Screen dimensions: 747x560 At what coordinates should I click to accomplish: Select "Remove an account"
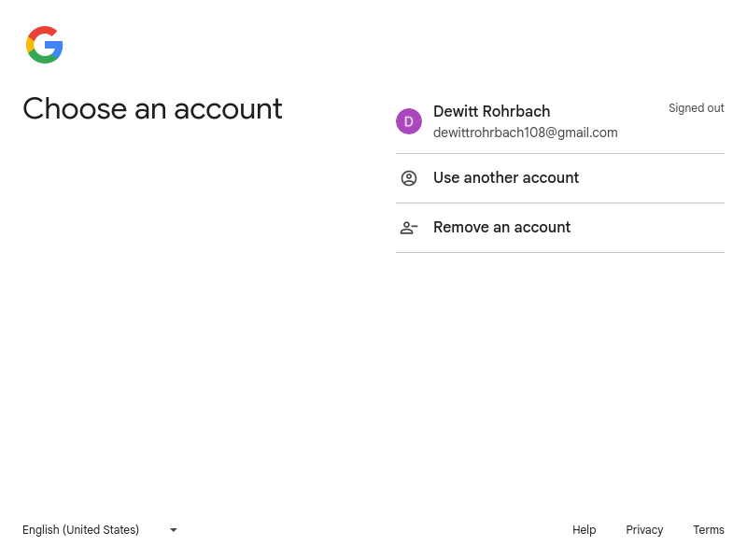[501, 228]
